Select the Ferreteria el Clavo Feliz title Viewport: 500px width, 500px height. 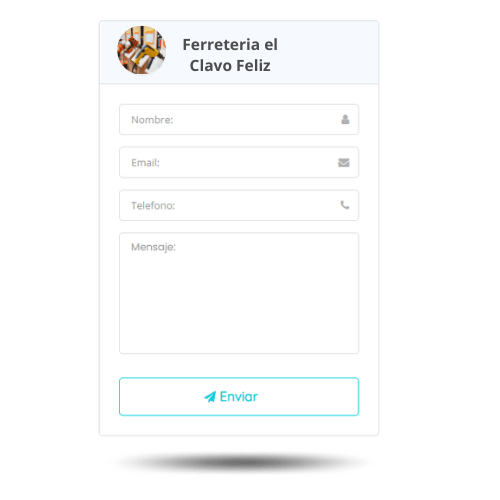[230, 55]
